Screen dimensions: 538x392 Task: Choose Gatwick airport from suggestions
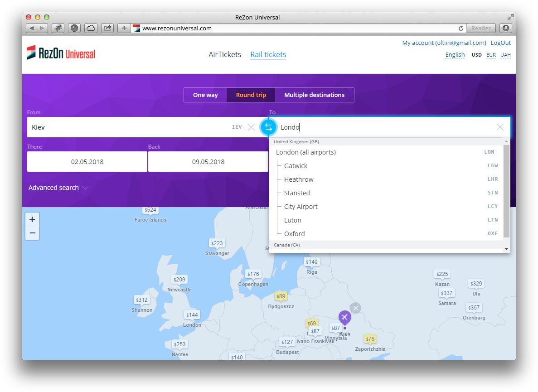[x=386, y=166]
